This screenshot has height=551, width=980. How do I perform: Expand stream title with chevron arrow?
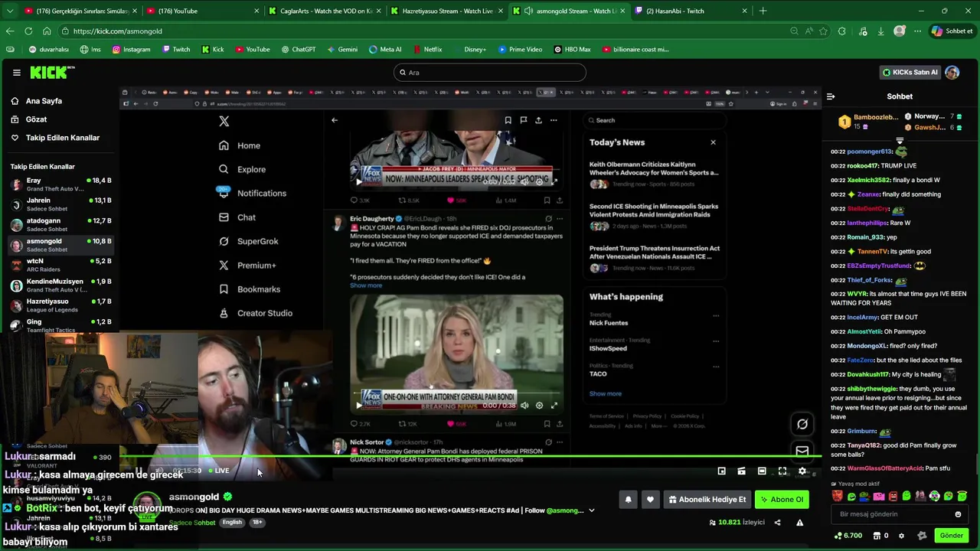(x=591, y=510)
